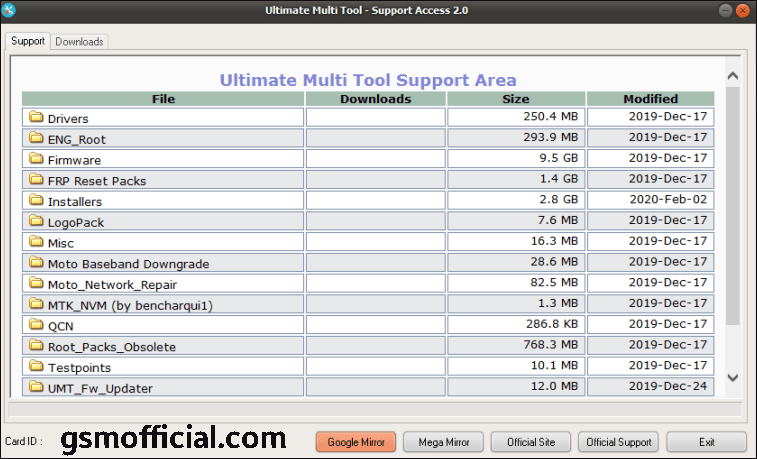
Task: Open the Testpoints folder name
Action: 80,368
